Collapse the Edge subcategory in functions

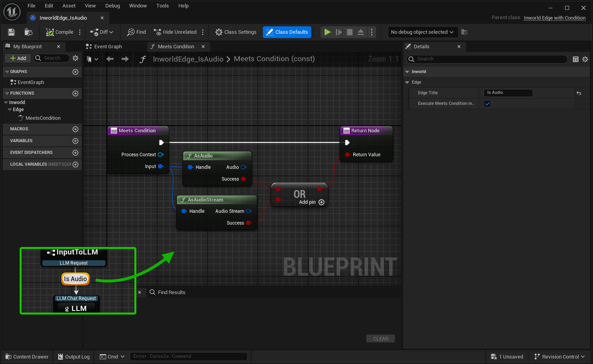pos(10,110)
